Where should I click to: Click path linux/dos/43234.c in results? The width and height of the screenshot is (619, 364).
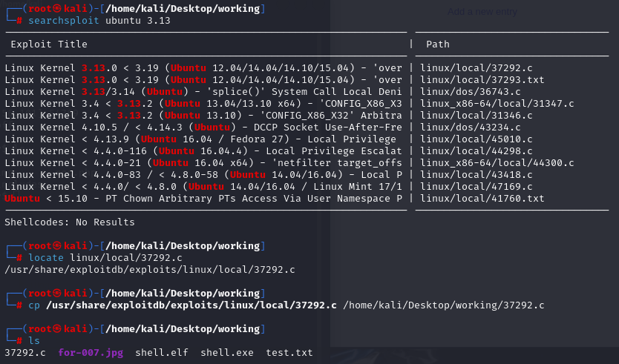pos(470,127)
